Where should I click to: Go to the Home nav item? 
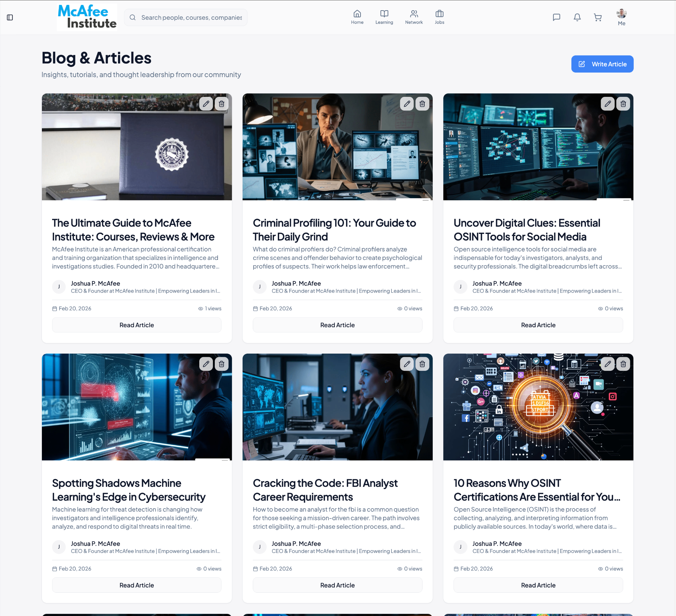click(x=357, y=17)
